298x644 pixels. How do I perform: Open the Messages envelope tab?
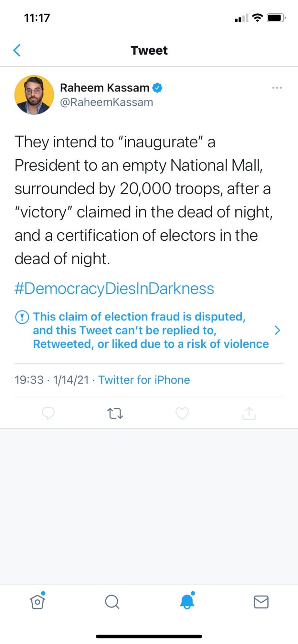[261, 602]
